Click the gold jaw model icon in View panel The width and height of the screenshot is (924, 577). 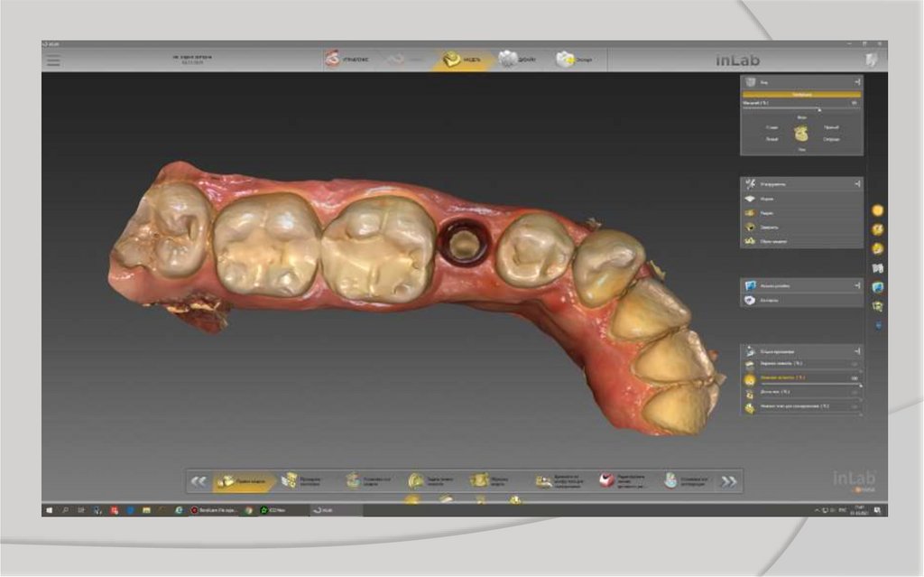[x=801, y=134]
